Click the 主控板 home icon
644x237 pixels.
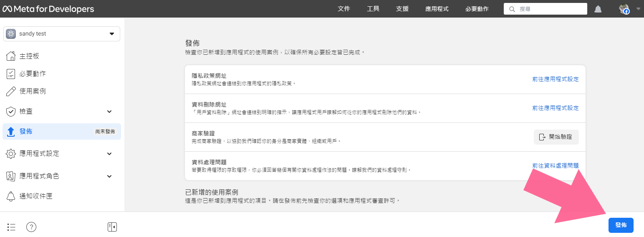pyautogui.click(x=11, y=56)
